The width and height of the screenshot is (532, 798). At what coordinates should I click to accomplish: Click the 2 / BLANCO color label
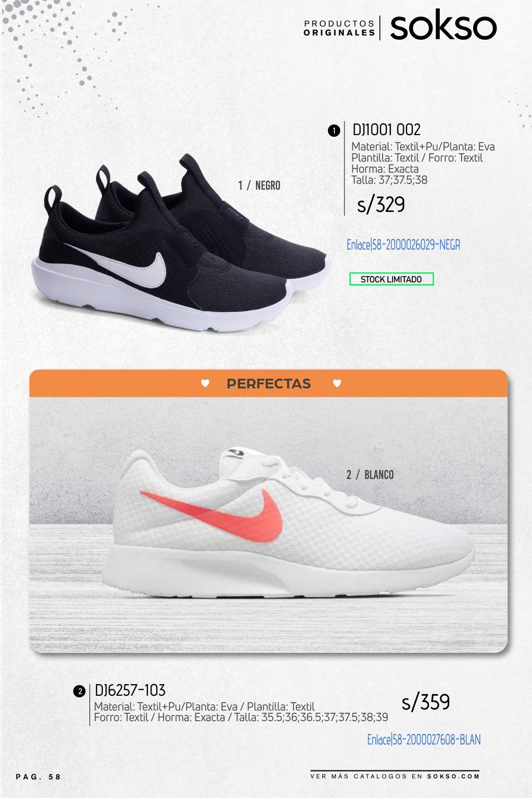pyautogui.click(x=370, y=475)
